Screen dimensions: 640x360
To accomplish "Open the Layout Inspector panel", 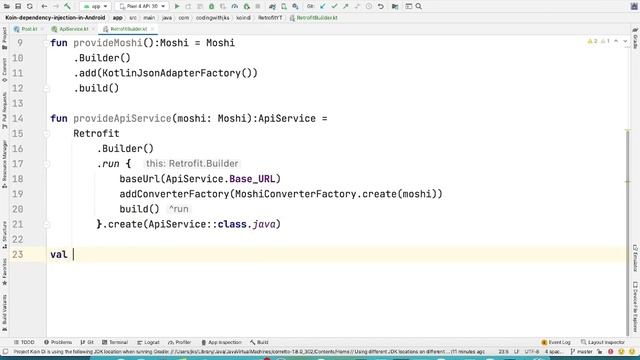I will point(603,342).
